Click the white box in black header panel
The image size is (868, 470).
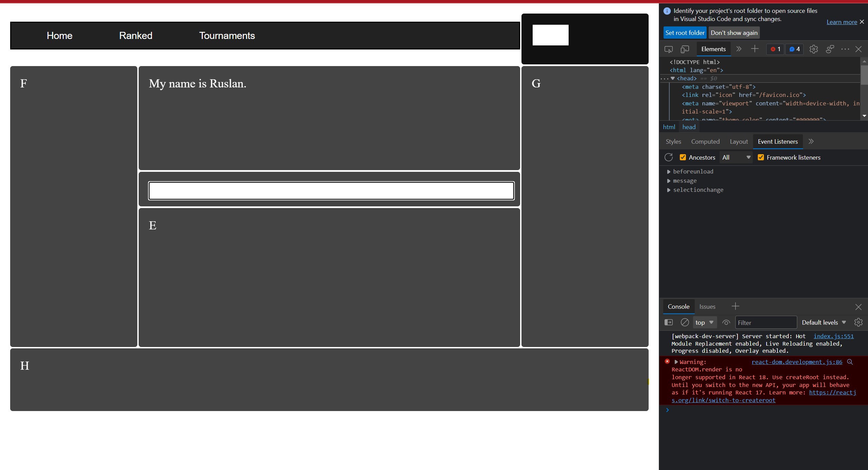tap(550, 35)
